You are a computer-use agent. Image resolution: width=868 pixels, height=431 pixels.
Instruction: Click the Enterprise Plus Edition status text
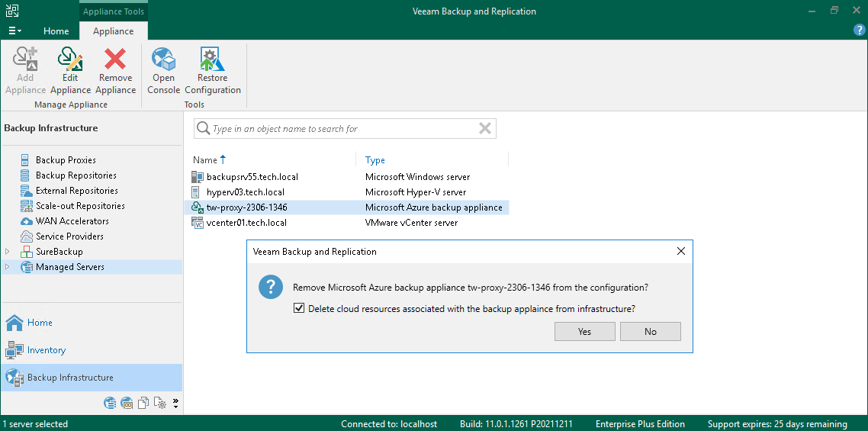click(640, 424)
